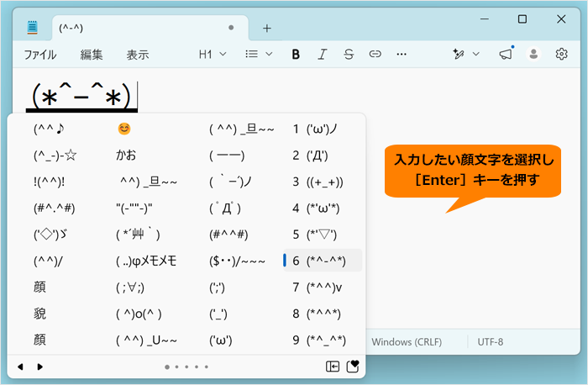This screenshot has width=588, height=385.
Task: Choose candidate 5 (*'▽')
Action: pyautogui.click(x=323, y=235)
